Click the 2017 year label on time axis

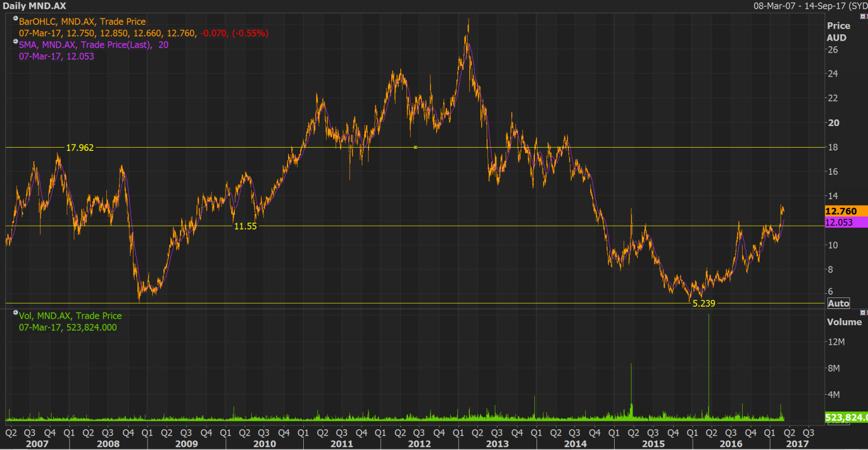pyautogui.click(x=797, y=444)
